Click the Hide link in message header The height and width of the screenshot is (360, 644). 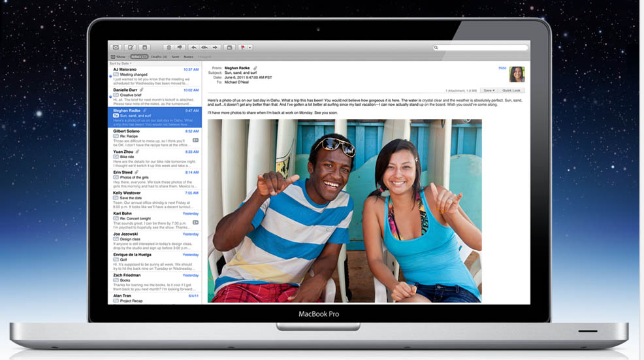tap(502, 68)
